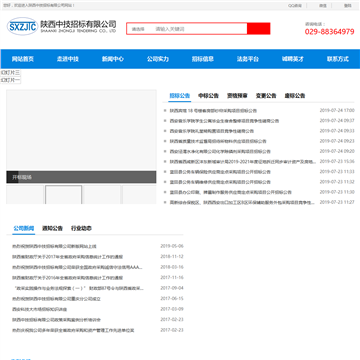Switch to the 招标公告 tab
Image resolution: width=360 pixels, height=360 pixels.
tap(180, 96)
